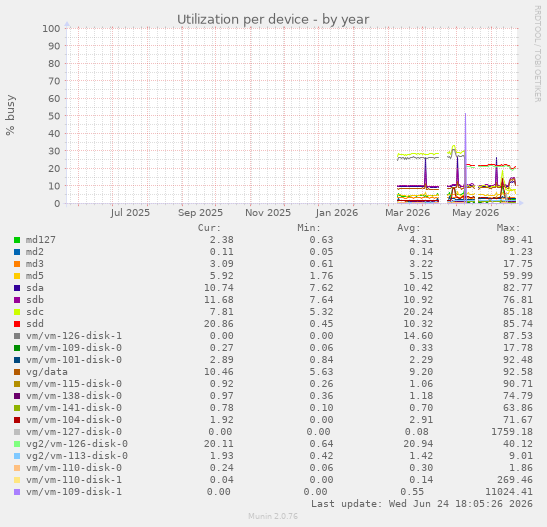
Task: Click the md127 green legend swatch
Action: (17, 240)
